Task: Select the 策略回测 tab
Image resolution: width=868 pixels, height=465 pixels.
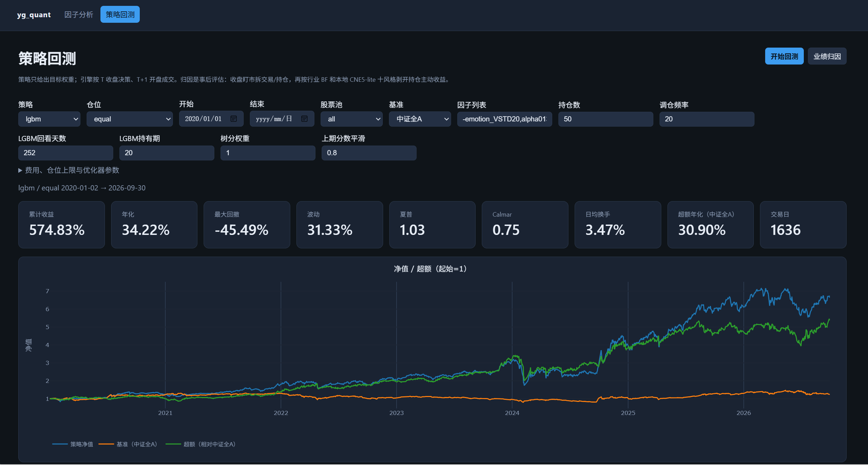Action: pos(120,14)
